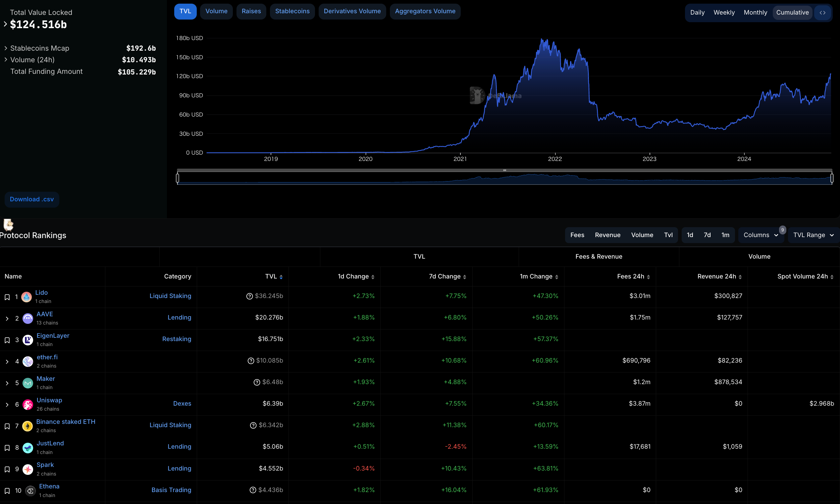Image resolution: width=840 pixels, height=504 pixels.
Task: Select the Derivatives Volume chart tab
Action: point(352,11)
